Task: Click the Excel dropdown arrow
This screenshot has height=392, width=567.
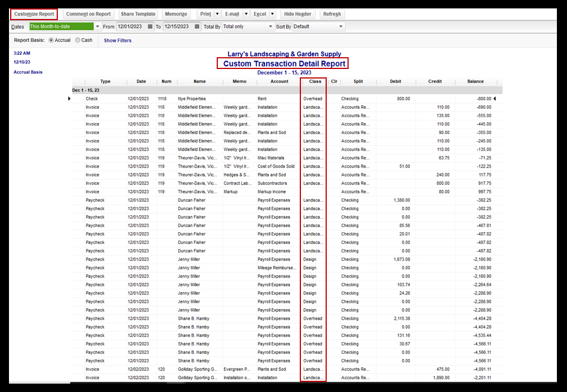Action: [272, 14]
